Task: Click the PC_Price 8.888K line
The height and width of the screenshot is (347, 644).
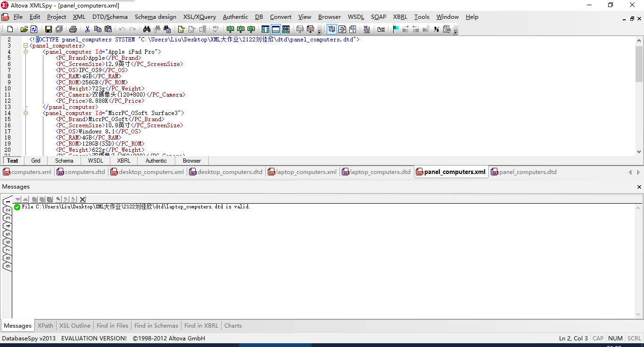Action: pos(99,101)
